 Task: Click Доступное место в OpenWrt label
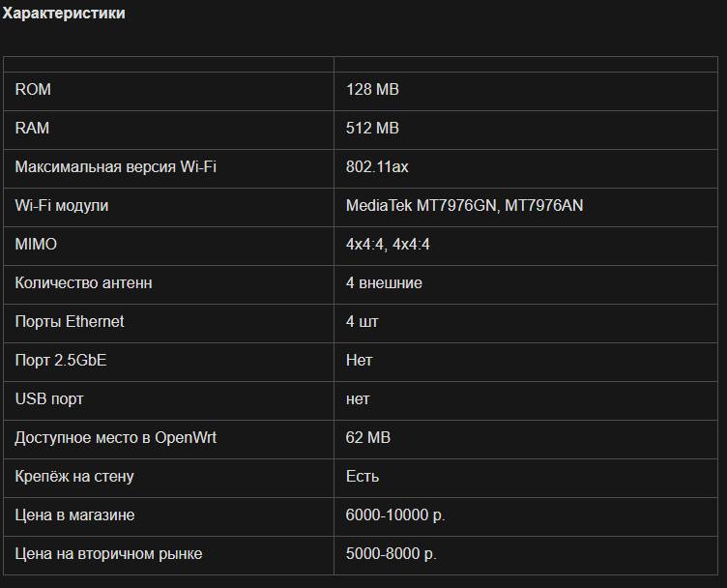[x=115, y=438]
